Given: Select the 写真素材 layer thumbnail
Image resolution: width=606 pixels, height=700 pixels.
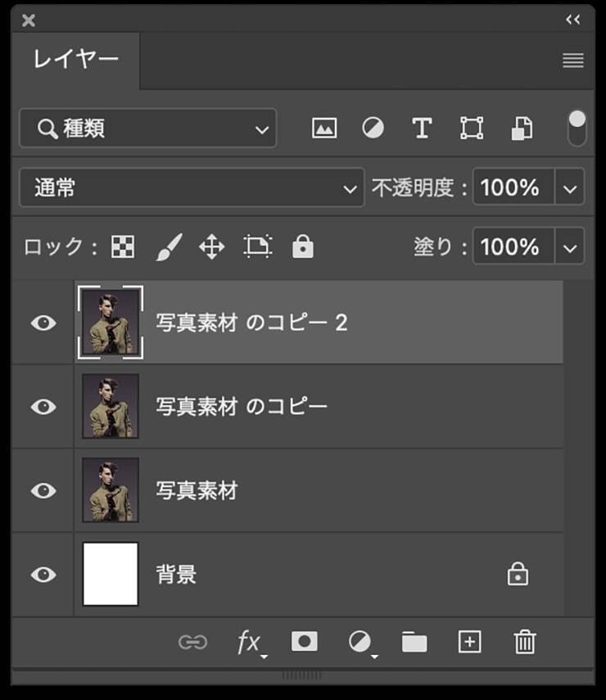Looking at the screenshot, I should pyautogui.click(x=111, y=490).
